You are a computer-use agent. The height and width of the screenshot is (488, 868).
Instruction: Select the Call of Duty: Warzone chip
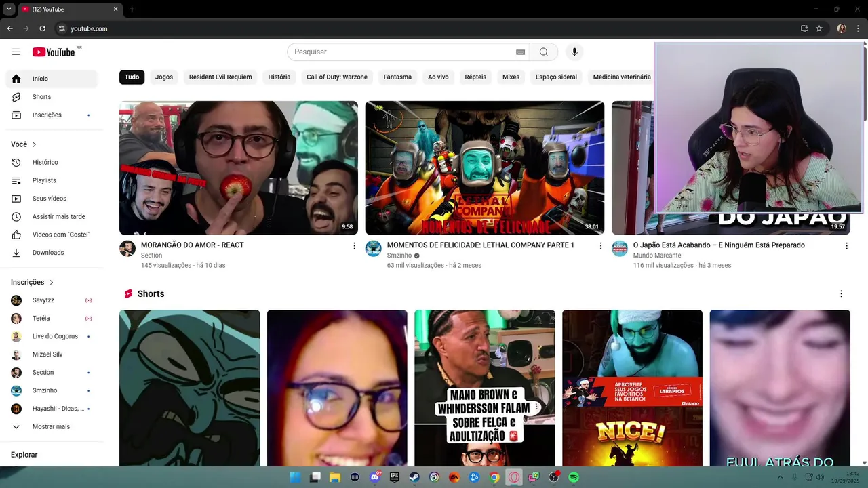337,77
